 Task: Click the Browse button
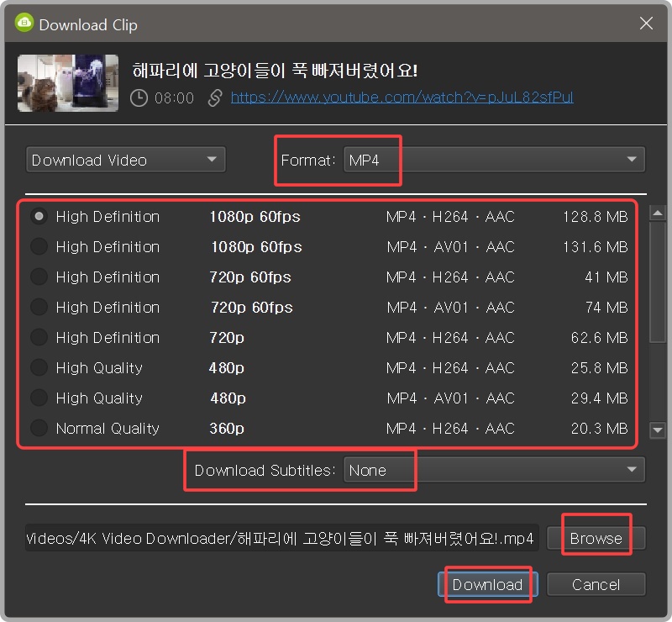(x=596, y=536)
